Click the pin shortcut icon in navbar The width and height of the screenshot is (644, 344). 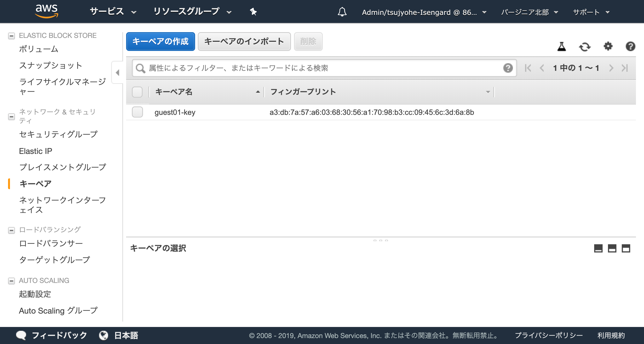coord(253,11)
